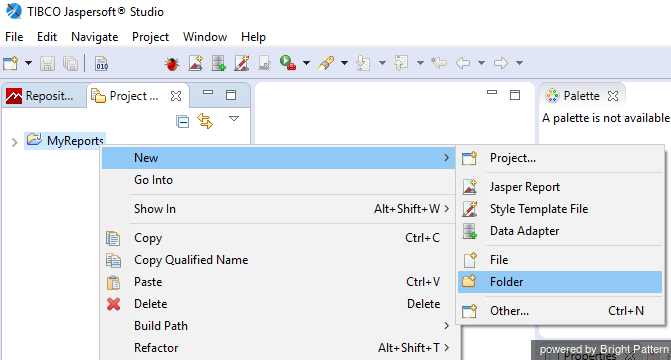
Task: Open the Forward arrow dropdown
Action: (519, 63)
